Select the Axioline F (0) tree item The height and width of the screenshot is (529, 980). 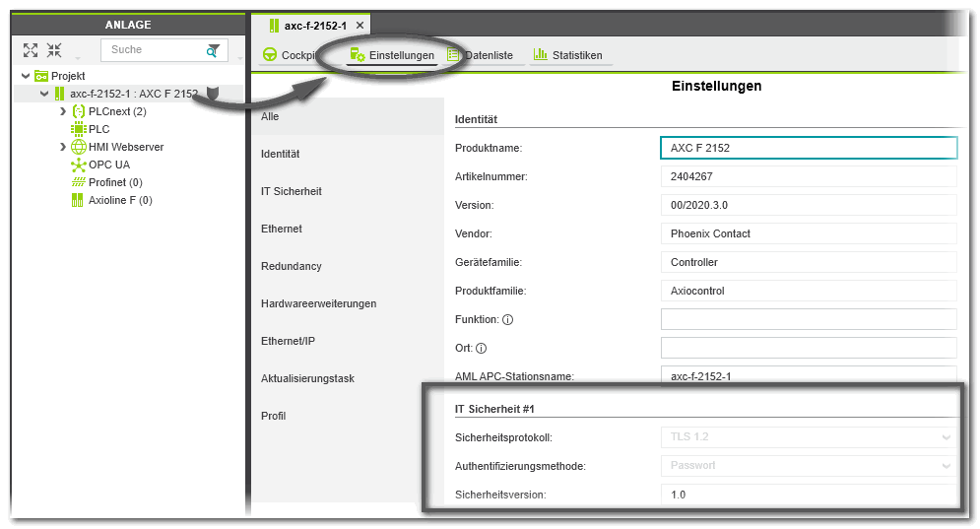120,200
